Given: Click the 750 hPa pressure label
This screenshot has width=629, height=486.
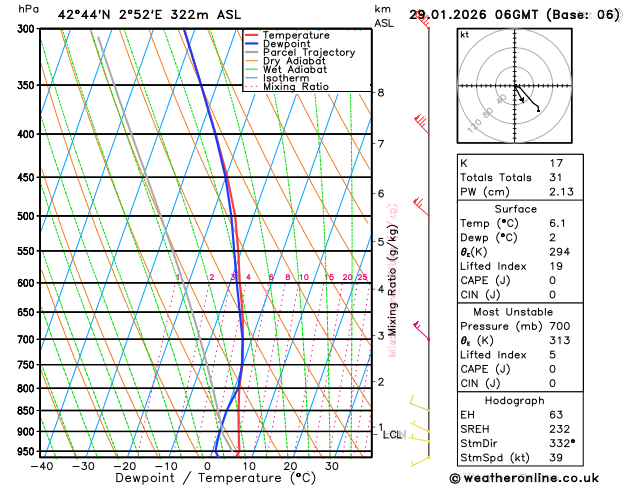Looking at the screenshot, I should point(28,365).
